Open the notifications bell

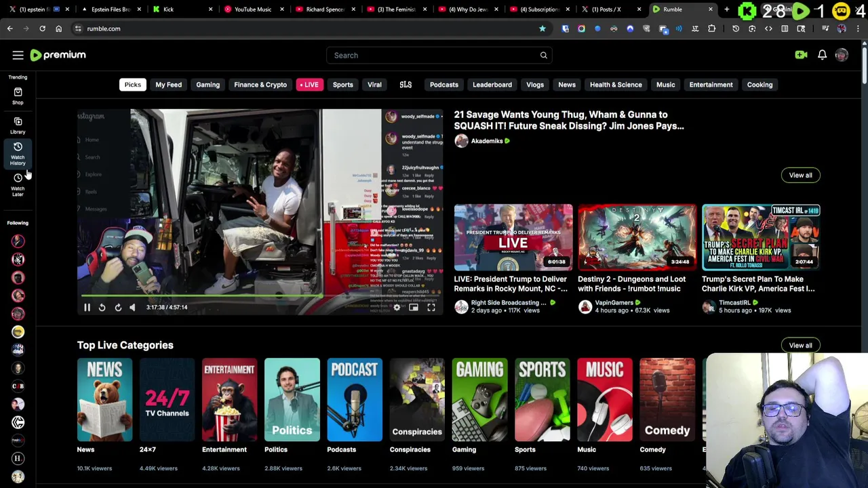tap(822, 55)
